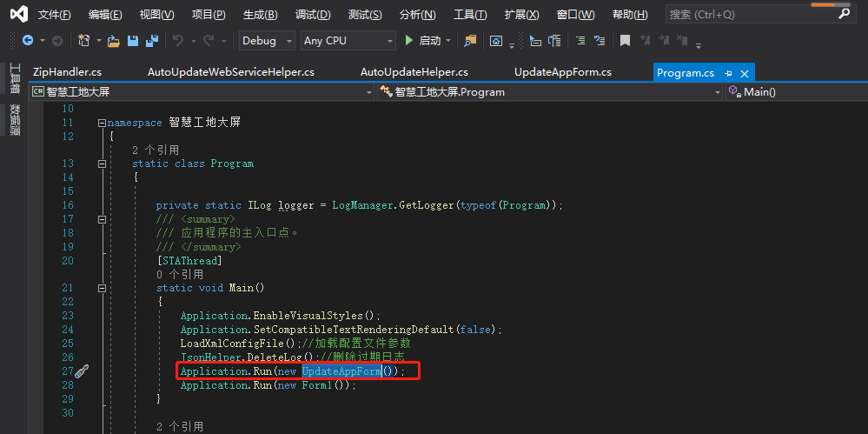Toggle a bookmark with the bookmark icon
The width and height of the screenshot is (868, 434).
(x=625, y=41)
